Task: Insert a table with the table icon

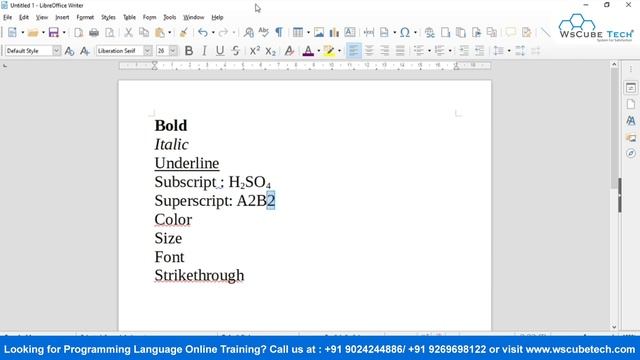Action: coord(298,33)
